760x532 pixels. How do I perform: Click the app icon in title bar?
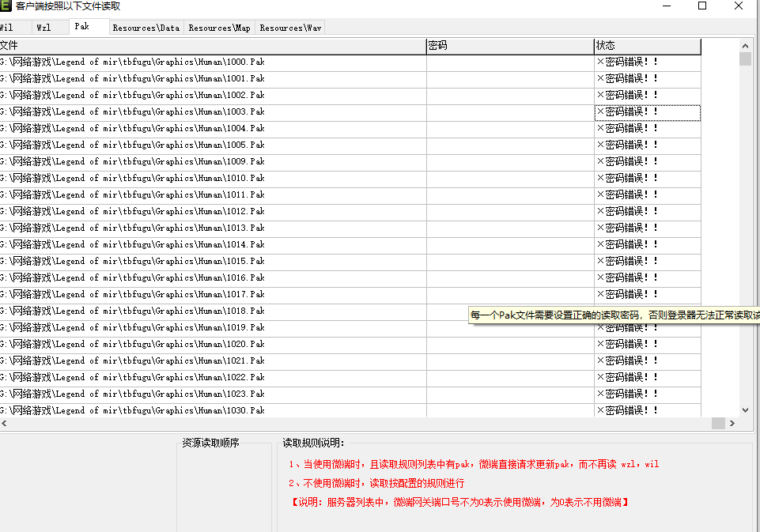click(6, 6)
